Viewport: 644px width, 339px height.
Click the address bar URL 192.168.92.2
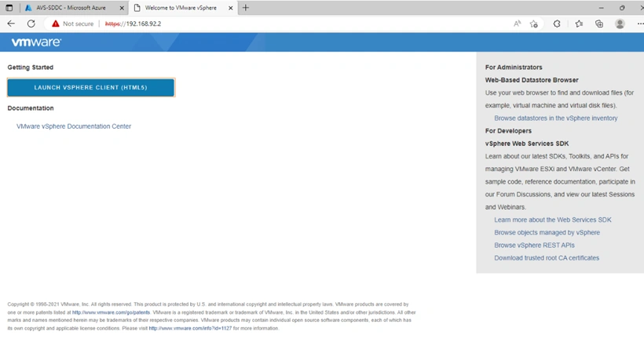click(133, 24)
